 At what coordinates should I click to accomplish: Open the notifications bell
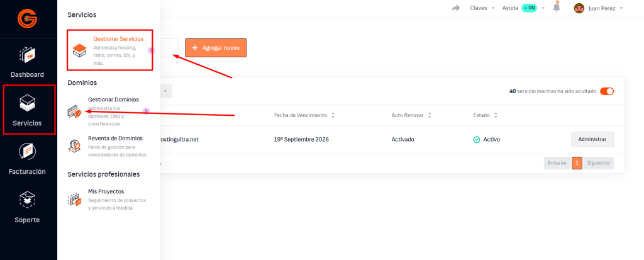point(557,8)
